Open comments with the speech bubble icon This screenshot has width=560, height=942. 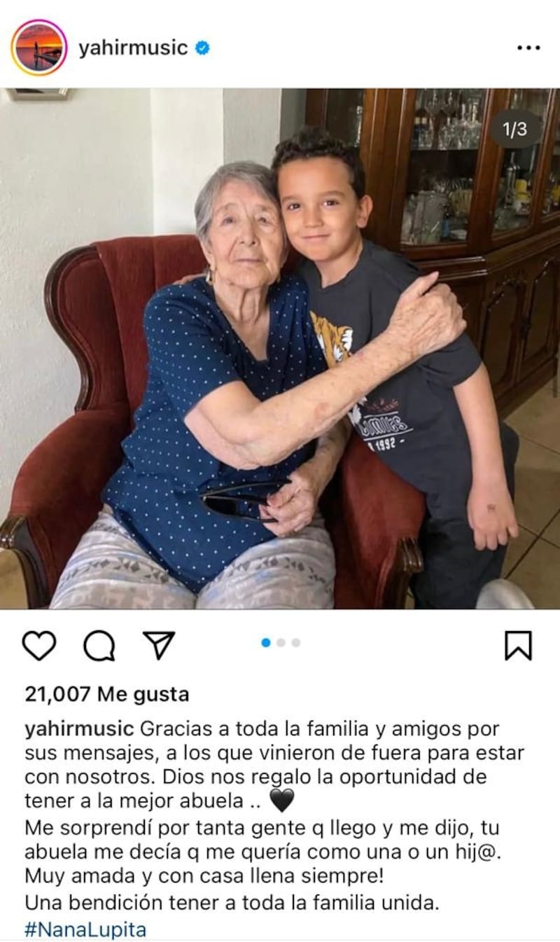[x=99, y=646]
